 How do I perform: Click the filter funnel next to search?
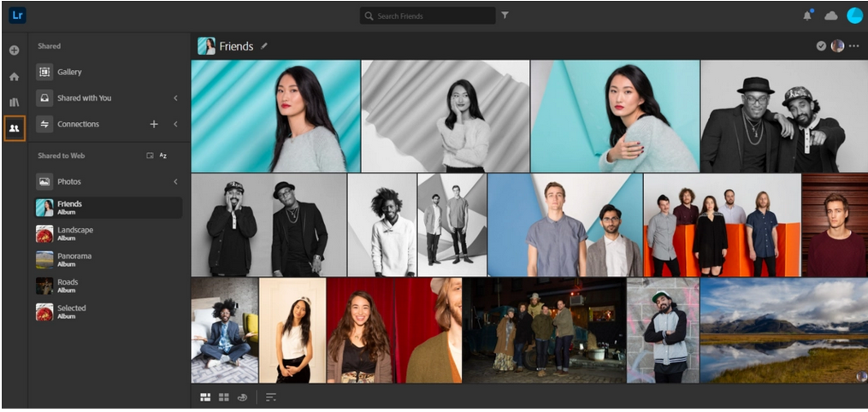[x=505, y=15]
